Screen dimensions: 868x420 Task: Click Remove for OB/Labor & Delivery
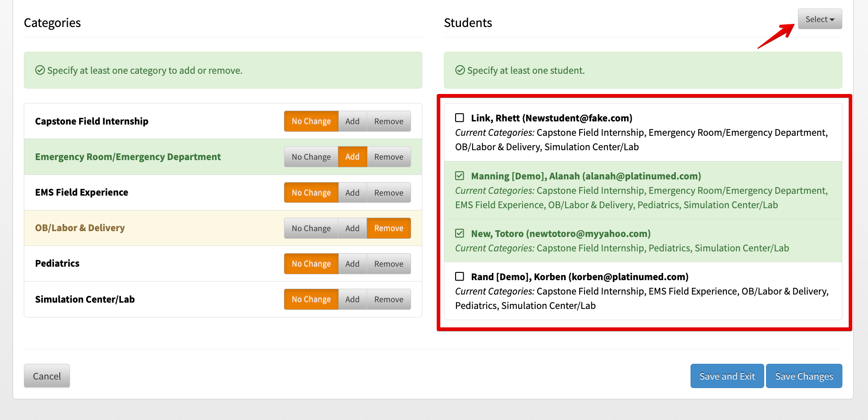[x=389, y=228]
